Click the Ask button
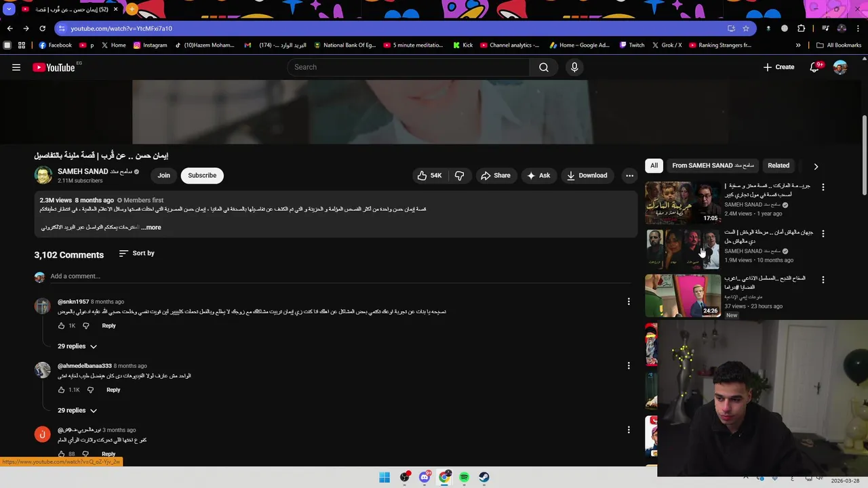 coord(538,176)
